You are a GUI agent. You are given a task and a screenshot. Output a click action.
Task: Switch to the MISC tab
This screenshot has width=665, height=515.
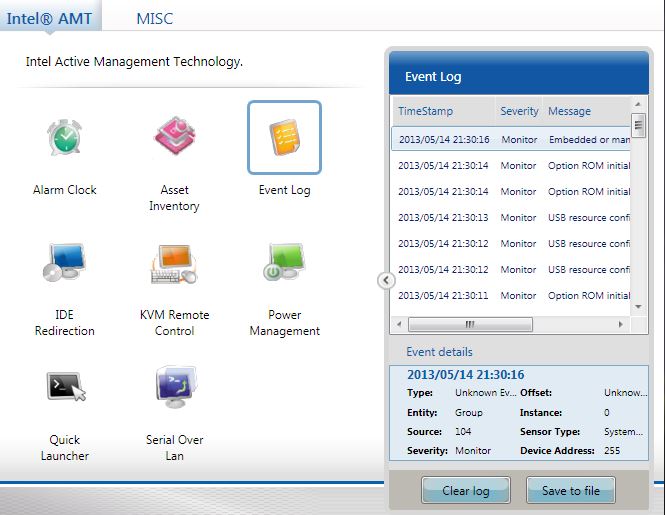[x=155, y=19]
